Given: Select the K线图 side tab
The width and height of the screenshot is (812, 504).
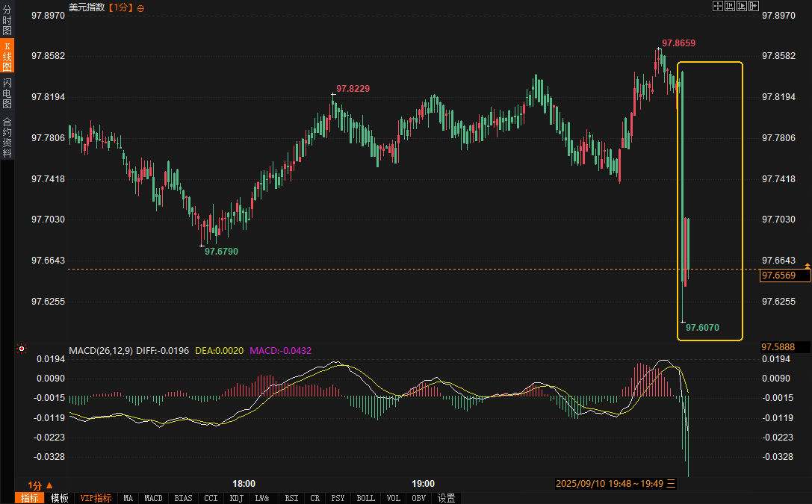Looking at the screenshot, I should [7, 56].
